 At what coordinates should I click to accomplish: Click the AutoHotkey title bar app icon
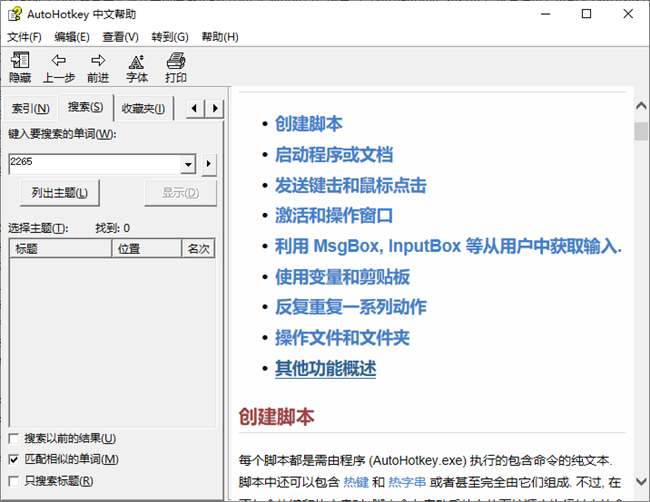[14, 14]
